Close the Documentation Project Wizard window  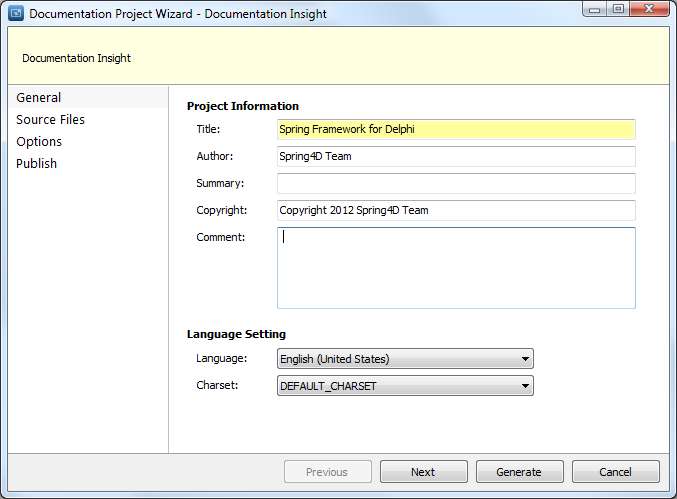[x=649, y=9]
